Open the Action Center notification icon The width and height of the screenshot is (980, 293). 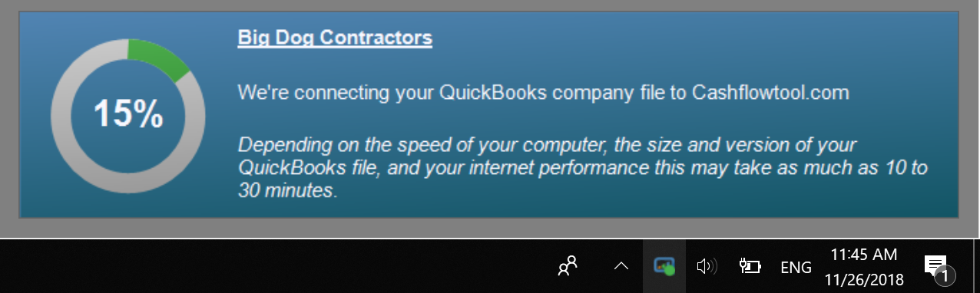(935, 265)
